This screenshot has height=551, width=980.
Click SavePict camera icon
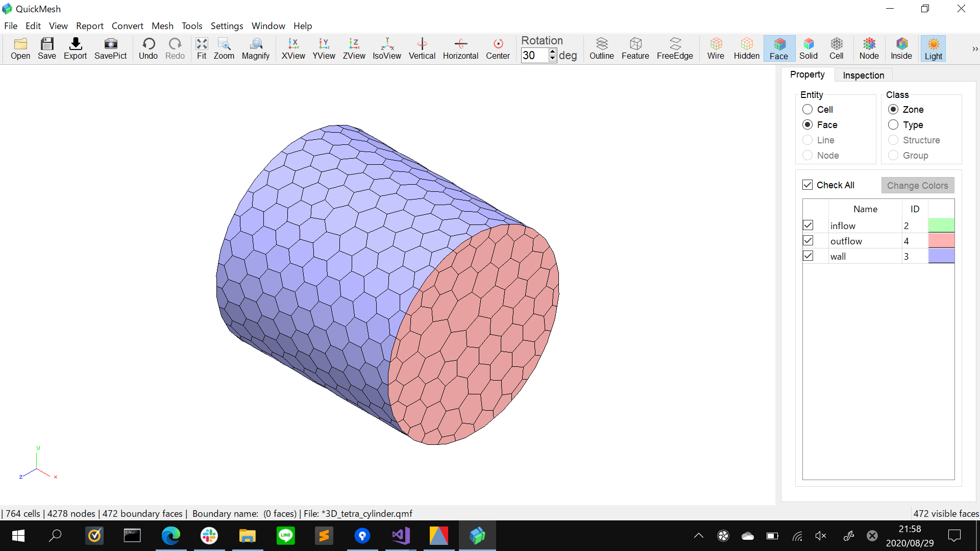(110, 48)
